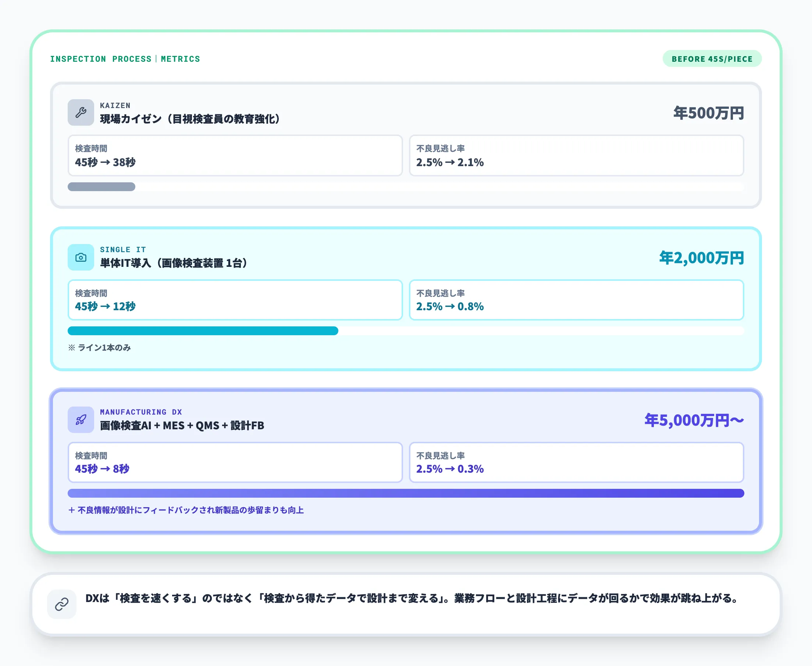Click the design feedback note in DX card
812x666 pixels.
pyautogui.click(x=186, y=510)
